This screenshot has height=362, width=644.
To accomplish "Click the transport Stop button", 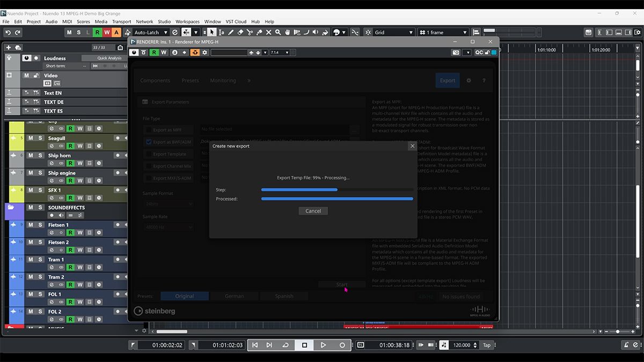I will [304, 345].
